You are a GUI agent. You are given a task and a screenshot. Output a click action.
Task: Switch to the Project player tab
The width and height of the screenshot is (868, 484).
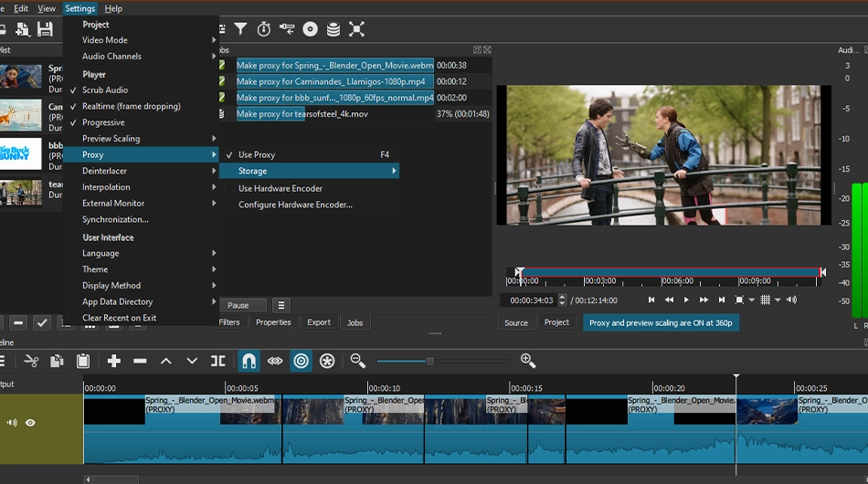point(556,322)
